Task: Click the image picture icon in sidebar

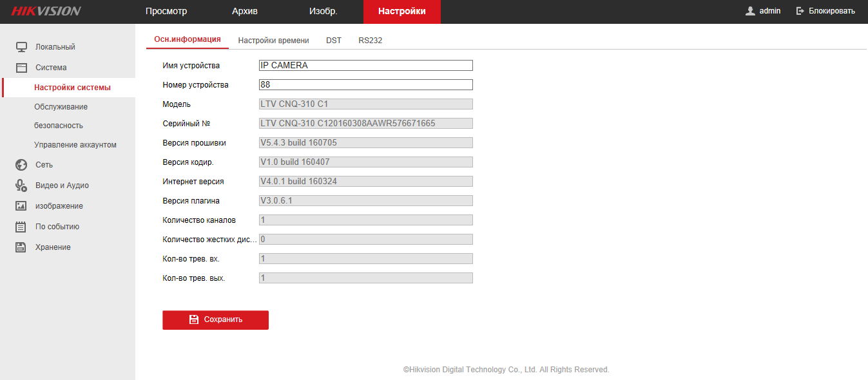Action: tap(21, 206)
